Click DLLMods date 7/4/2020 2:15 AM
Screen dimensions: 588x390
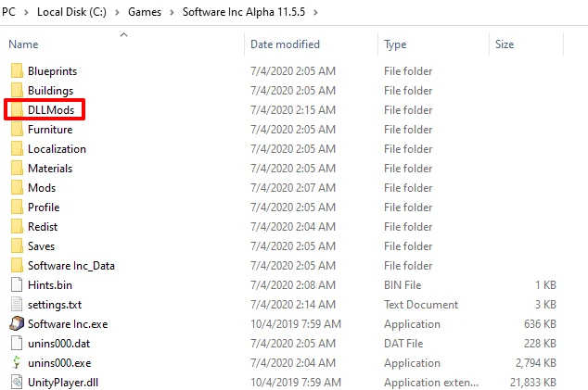click(293, 110)
